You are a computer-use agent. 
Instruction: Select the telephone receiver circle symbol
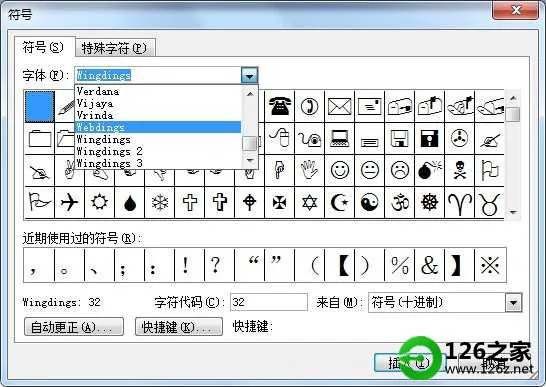click(x=309, y=106)
